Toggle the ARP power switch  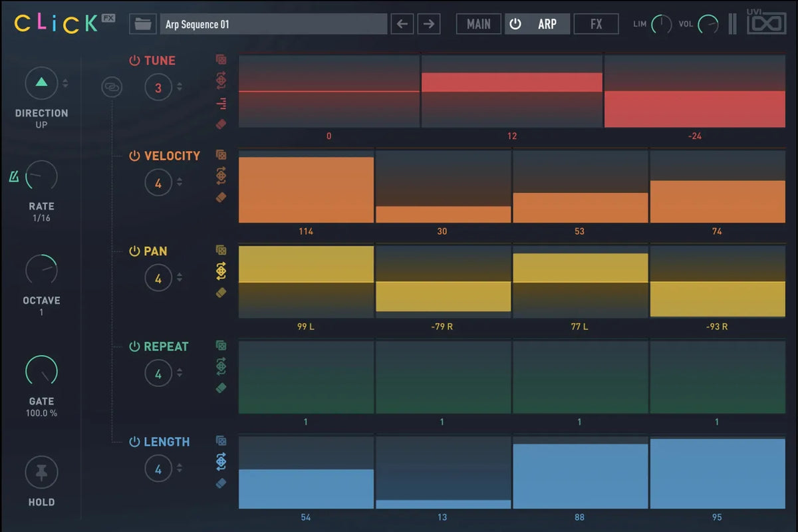click(x=515, y=25)
